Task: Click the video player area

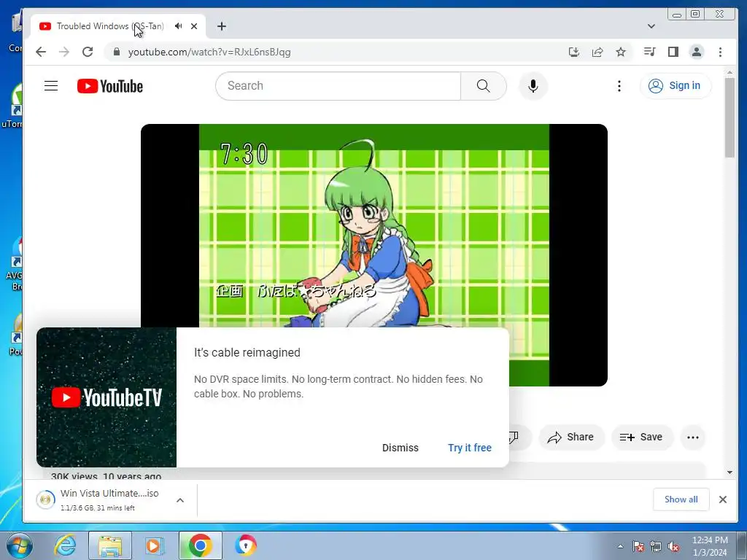Action: tap(374, 226)
